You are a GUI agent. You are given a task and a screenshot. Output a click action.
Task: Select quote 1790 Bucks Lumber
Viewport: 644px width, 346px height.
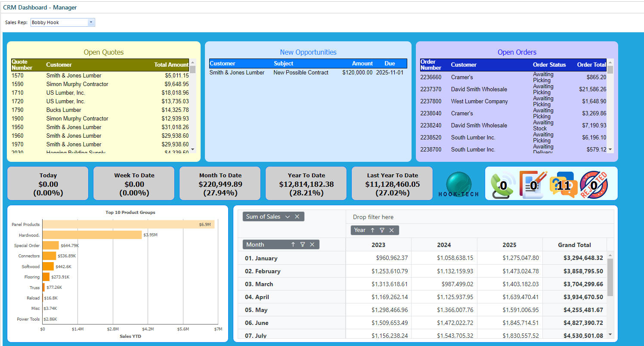(100, 110)
